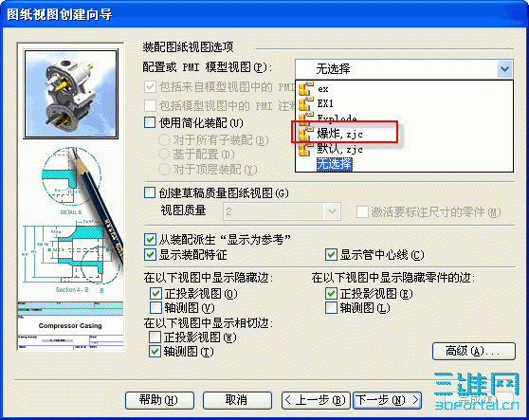Viewport: 529px width, 420px height.
Task: Uncheck 从装配派生“显示为参考” checkbox
Action: click(x=150, y=240)
